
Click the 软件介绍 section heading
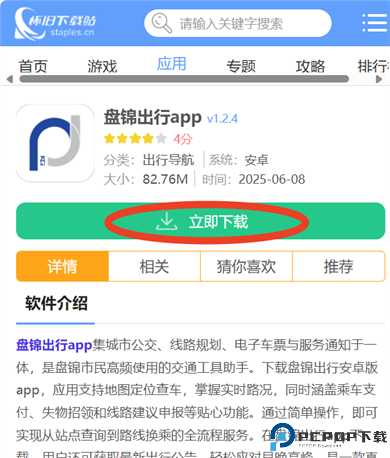pyautogui.click(x=56, y=303)
